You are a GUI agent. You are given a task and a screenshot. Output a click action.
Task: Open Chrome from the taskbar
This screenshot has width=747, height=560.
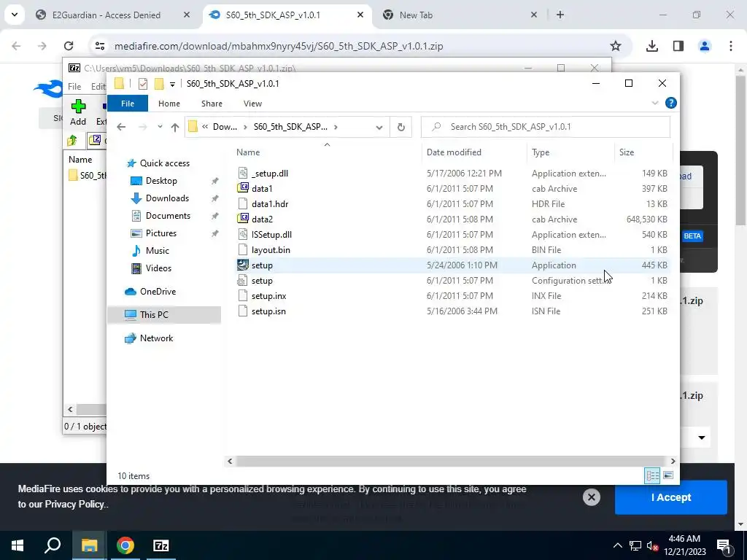[x=125, y=545]
